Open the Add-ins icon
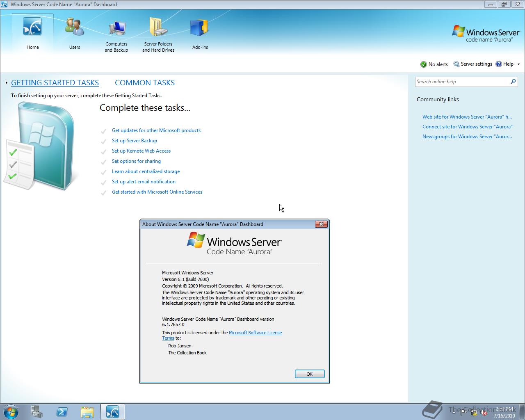The width and height of the screenshot is (525, 420). (200, 28)
